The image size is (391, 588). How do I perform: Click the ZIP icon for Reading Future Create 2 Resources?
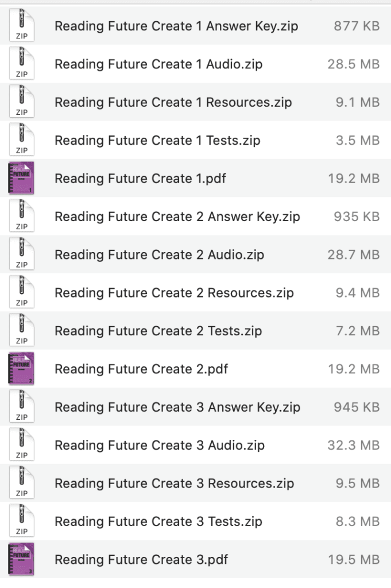(21, 292)
